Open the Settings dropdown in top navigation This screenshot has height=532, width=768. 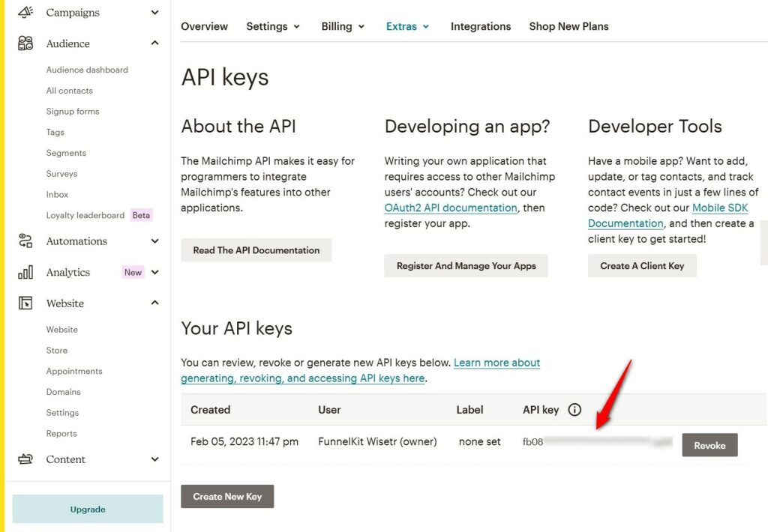tap(273, 26)
